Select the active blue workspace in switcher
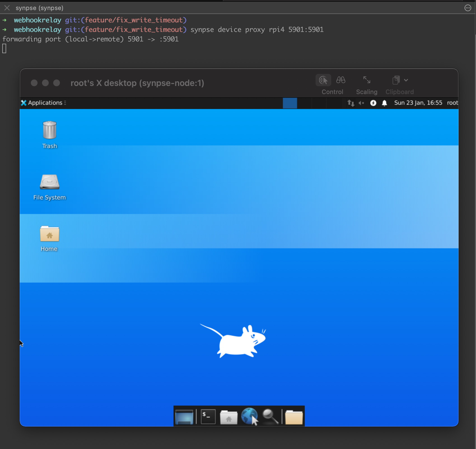This screenshot has height=449, width=476. coord(290,103)
